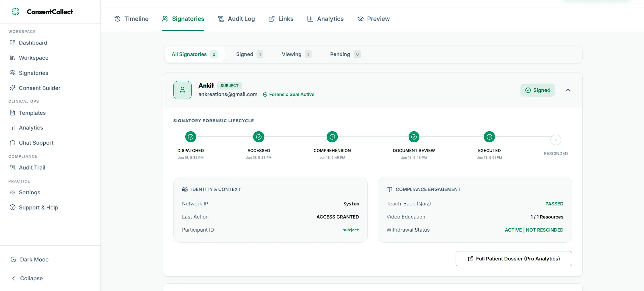Switch to the Audit Log tab
This screenshot has width=644, height=291.
click(236, 19)
